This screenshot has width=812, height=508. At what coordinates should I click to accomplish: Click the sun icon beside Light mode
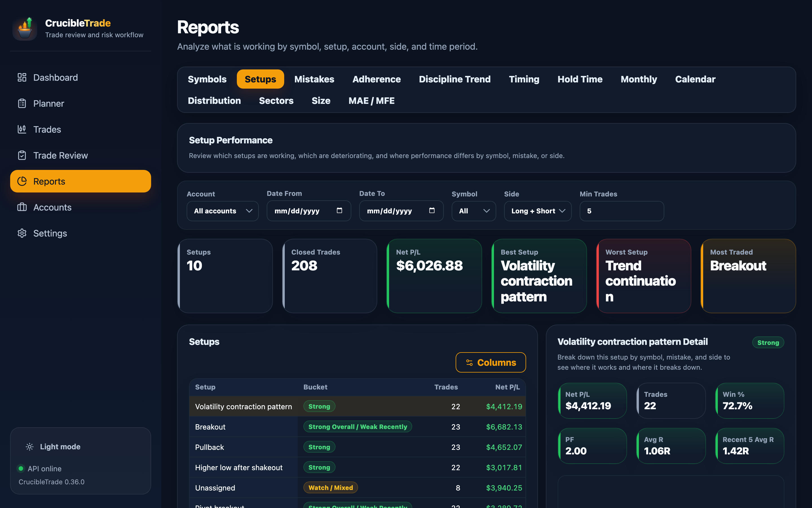[30, 446]
